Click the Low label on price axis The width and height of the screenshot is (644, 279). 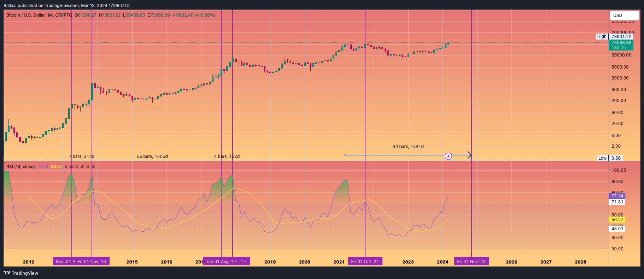pyautogui.click(x=602, y=158)
